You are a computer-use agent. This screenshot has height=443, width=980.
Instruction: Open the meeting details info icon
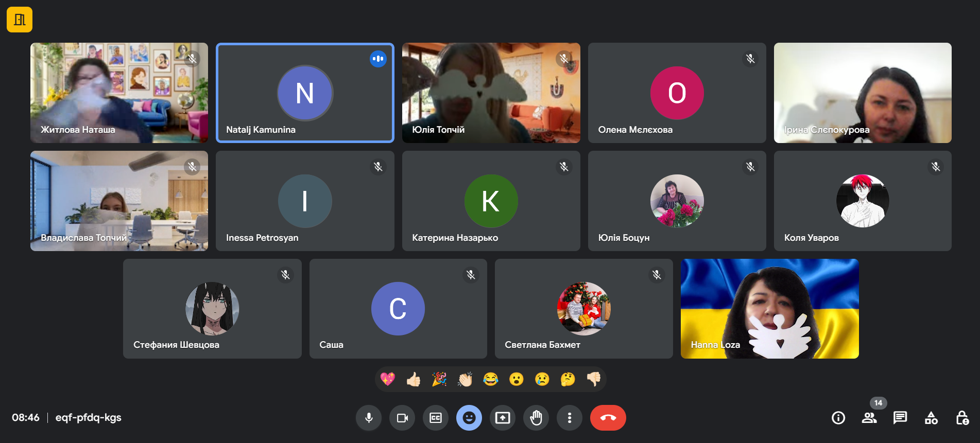coord(838,418)
